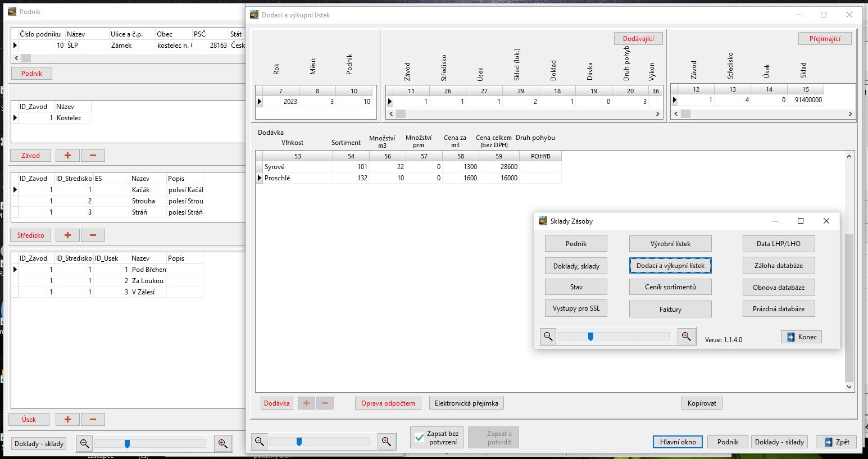The image size is (868, 459).
Task: Remove delivery row with Dodávka minus button
Action: (x=325, y=403)
